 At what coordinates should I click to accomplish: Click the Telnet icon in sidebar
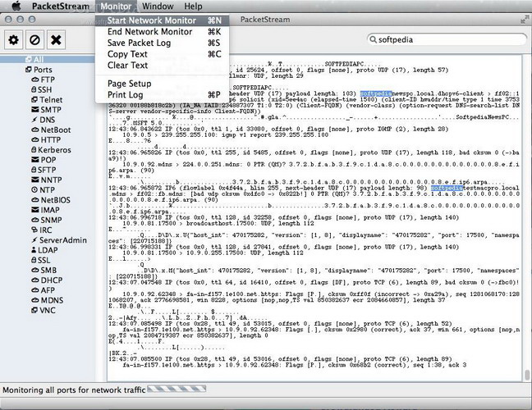34,99
